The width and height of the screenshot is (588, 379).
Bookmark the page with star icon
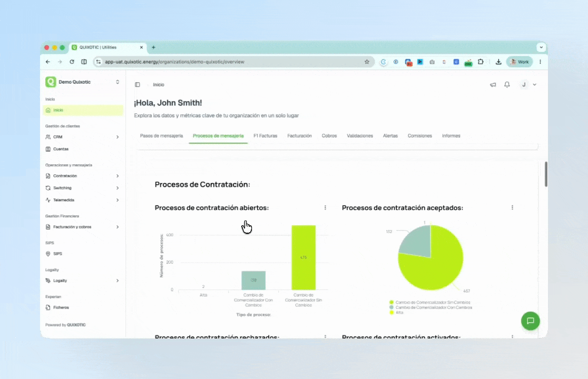click(x=367, y=62)
